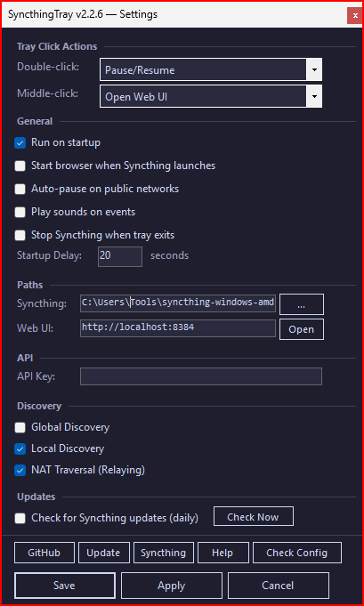Click the Apply button

(x=172, y=586)
